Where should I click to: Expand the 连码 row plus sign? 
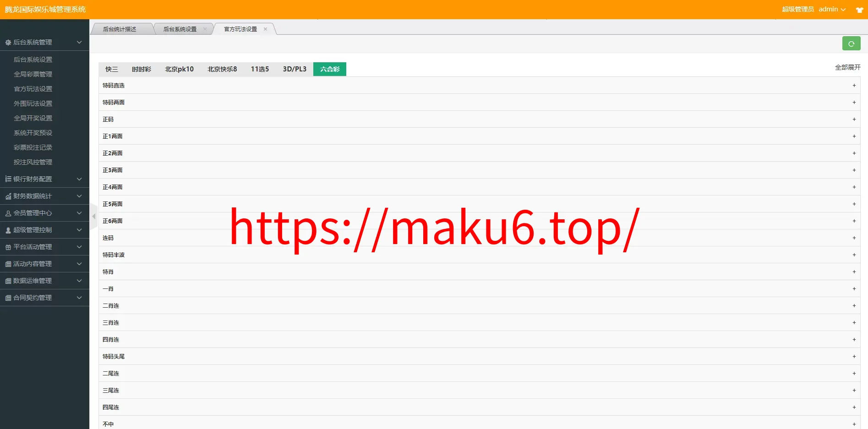coord(854,238)
